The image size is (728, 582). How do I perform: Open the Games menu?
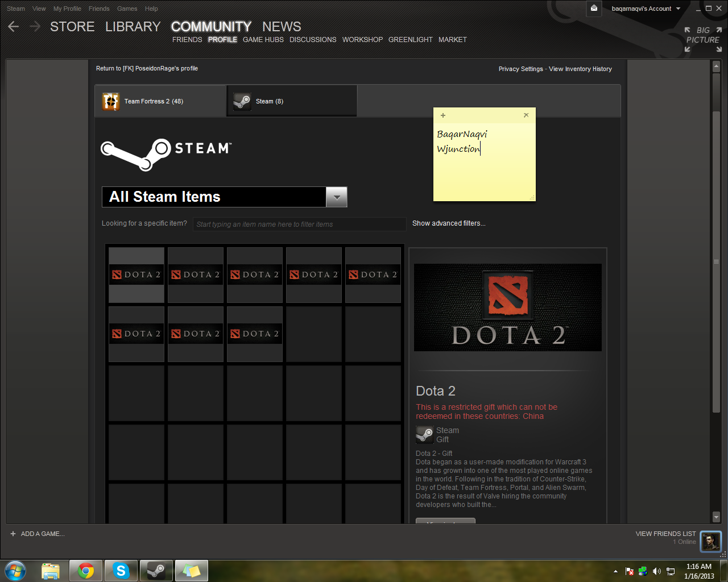[x=127, y=9]
